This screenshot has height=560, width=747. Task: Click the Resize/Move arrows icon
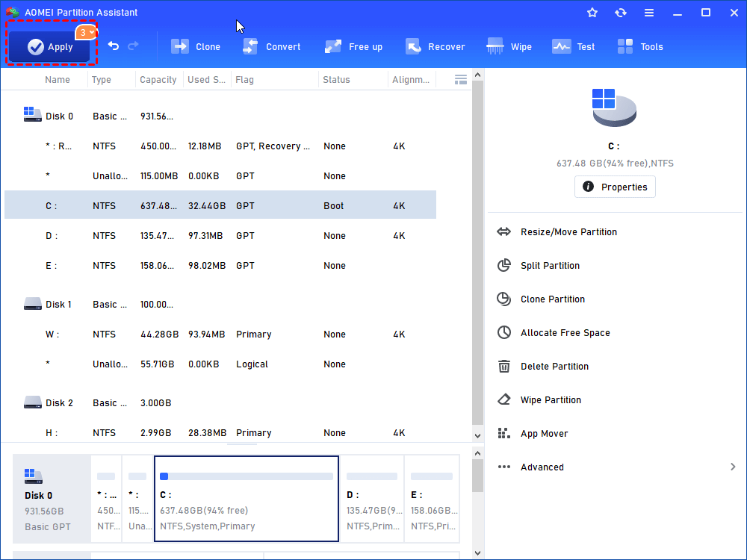click(504, 232)
